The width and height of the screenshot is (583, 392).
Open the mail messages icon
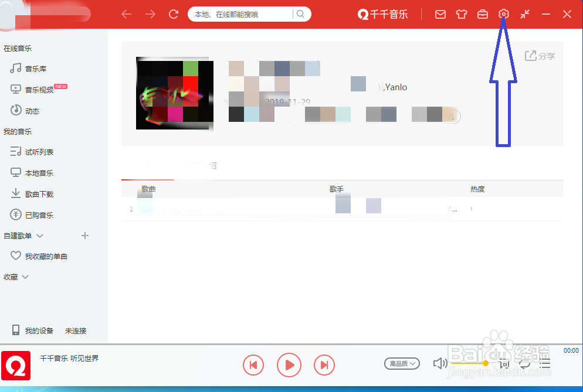[440, 15]
